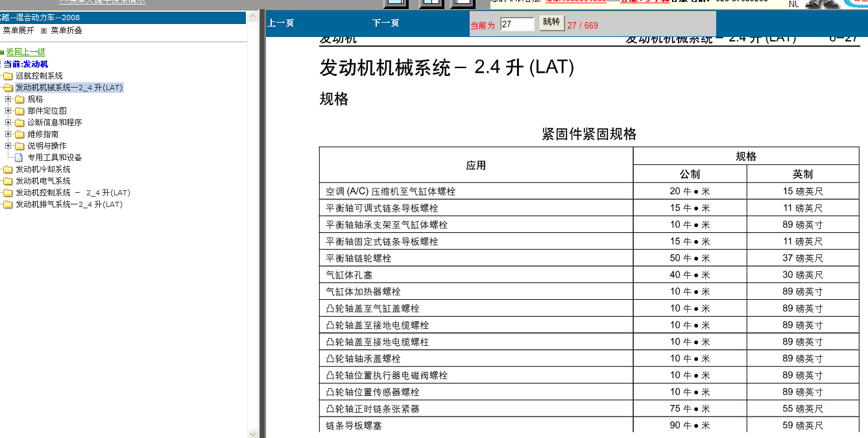This screenshot has width=868, height=438.
Task: Open 说明与操作 in the tree
Action: pyautogui.click(x=47, y=146)
